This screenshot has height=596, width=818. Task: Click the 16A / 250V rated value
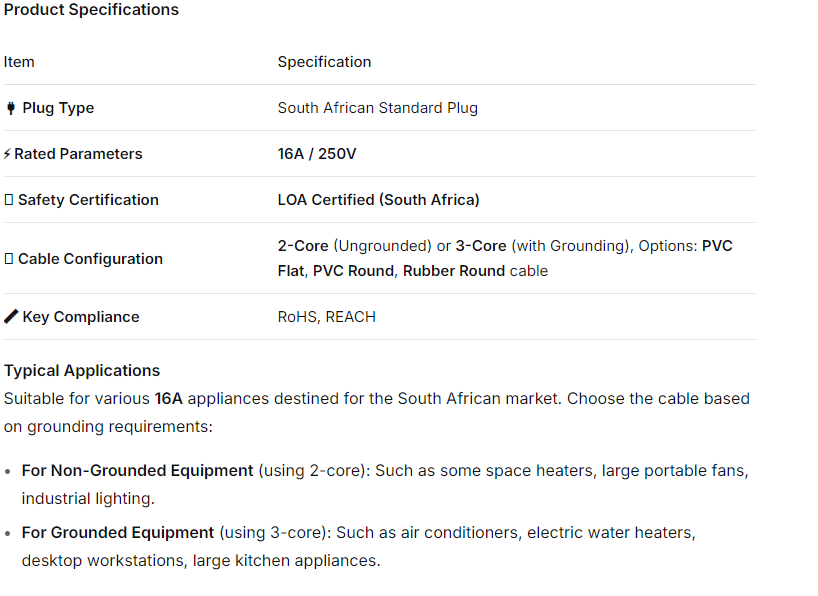[x=317, y=154]
